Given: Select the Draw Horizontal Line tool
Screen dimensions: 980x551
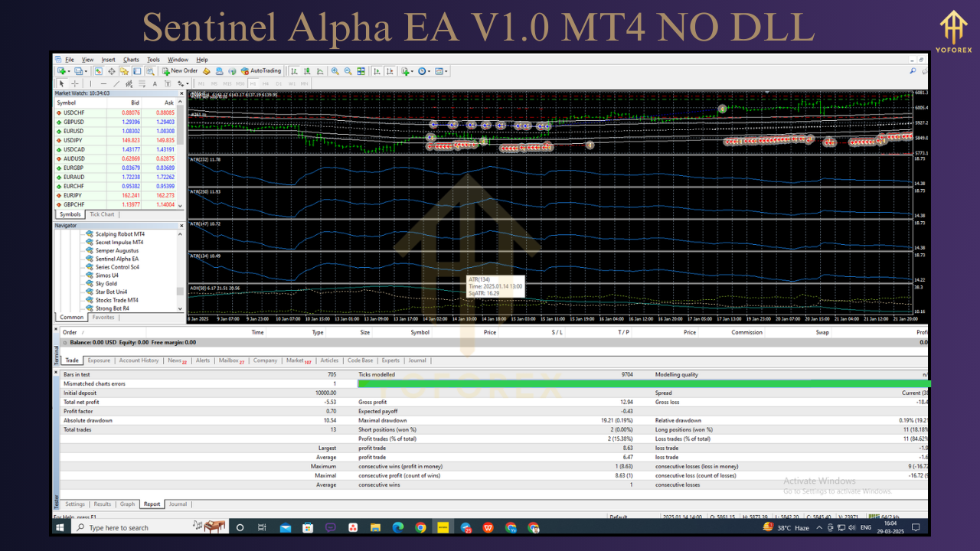Looking at the screenshot, I should 103,83.
